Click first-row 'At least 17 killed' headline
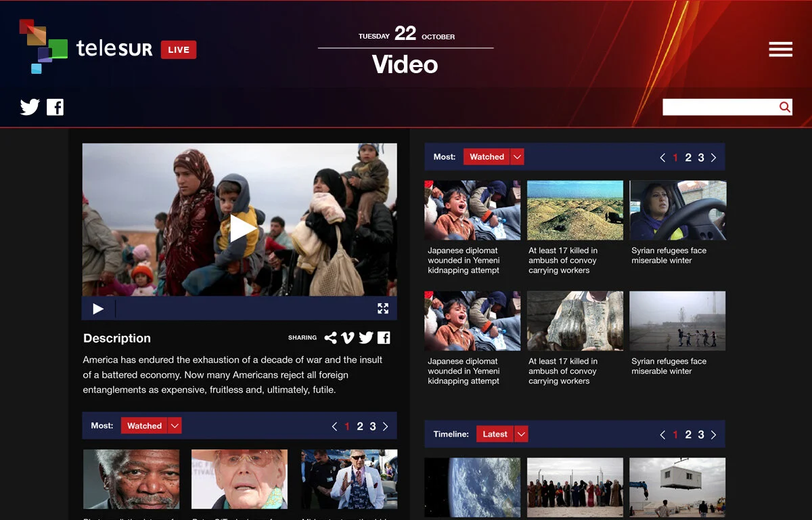812x520 pixels. coord(563,261)
